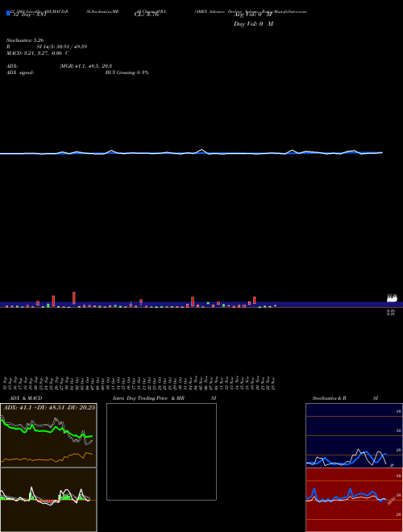Click the 'Day Vol: 0 M' label
403x532 pixels.
tap(253, 24)
